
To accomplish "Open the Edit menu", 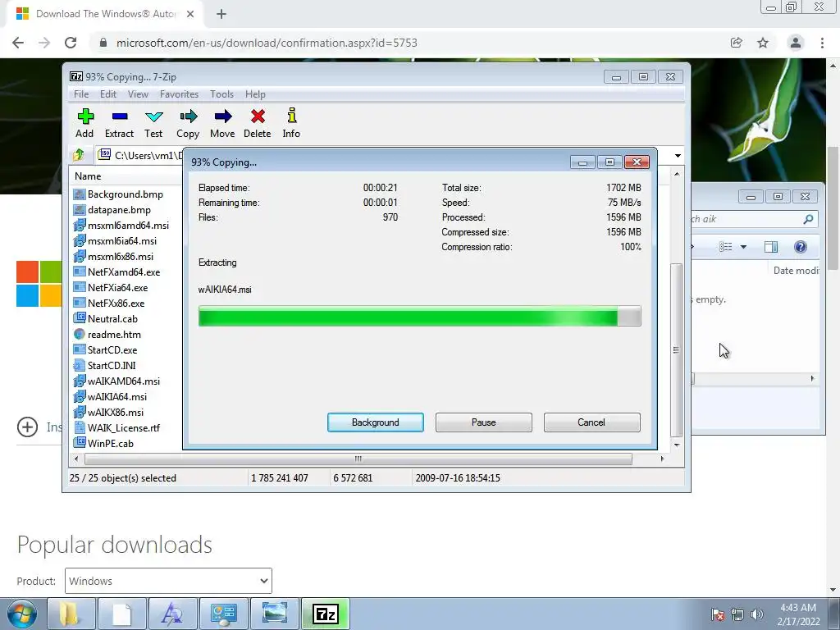I will click(108, 94).
